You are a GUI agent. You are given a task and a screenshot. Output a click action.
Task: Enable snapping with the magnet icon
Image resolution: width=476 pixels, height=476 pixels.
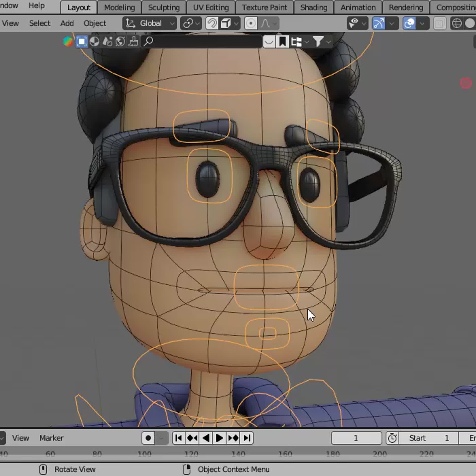(212, 23)
